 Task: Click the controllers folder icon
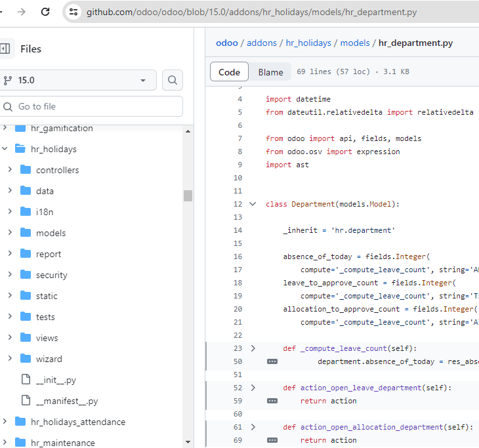click(26, 169)
